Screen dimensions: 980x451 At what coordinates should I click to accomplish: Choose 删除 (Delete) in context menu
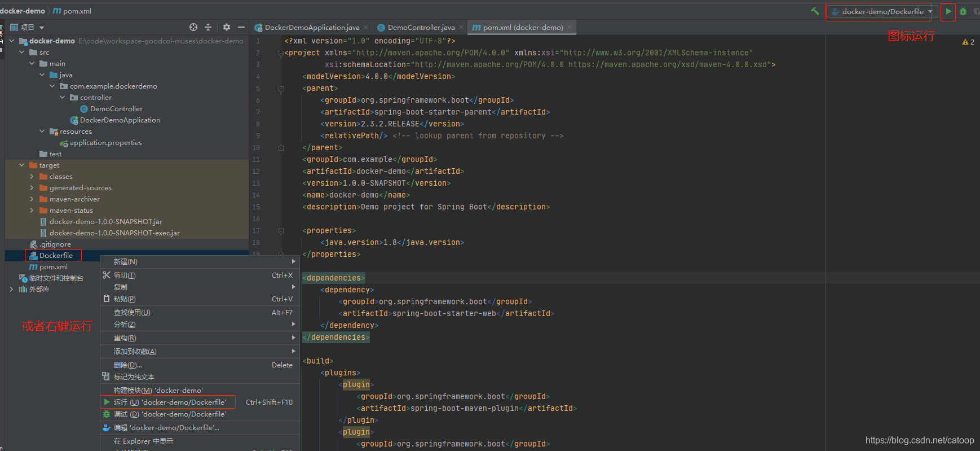pyautogui.click(x=200, y=365)
